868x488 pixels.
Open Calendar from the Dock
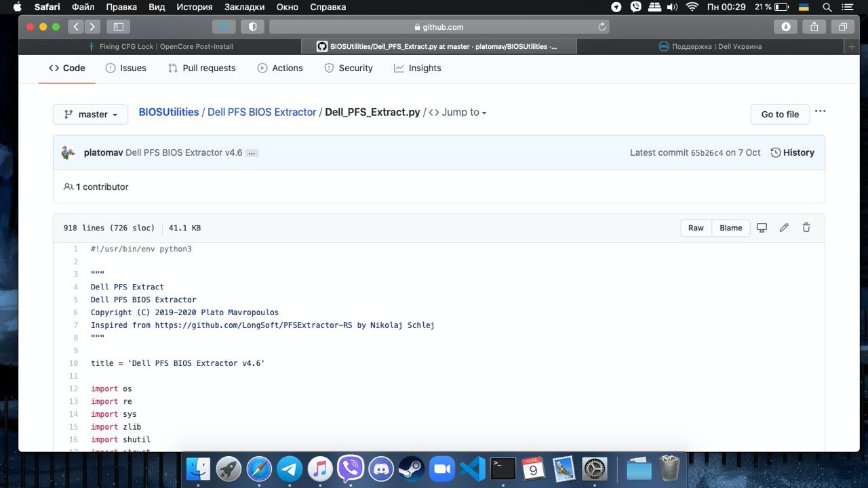pos(533,468)
